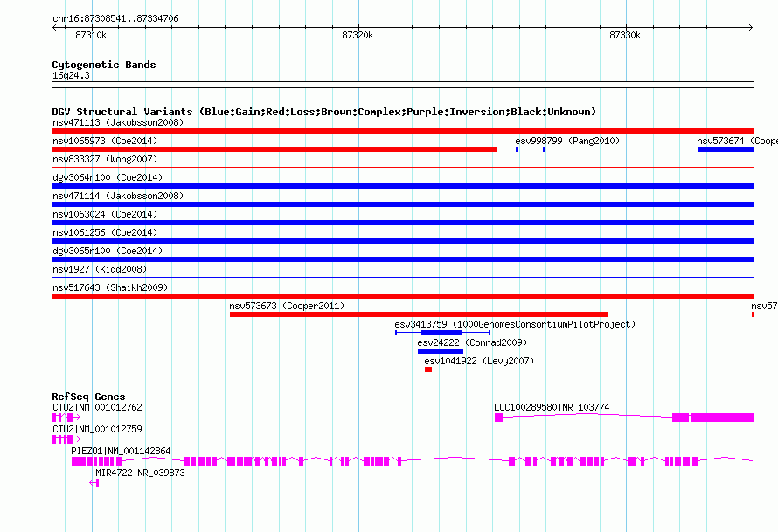Image resolution: width=778 pixels, height=532 pixels.
Task: Click the label nsv1927 (Kidd2008)
Action: point(100,269)
